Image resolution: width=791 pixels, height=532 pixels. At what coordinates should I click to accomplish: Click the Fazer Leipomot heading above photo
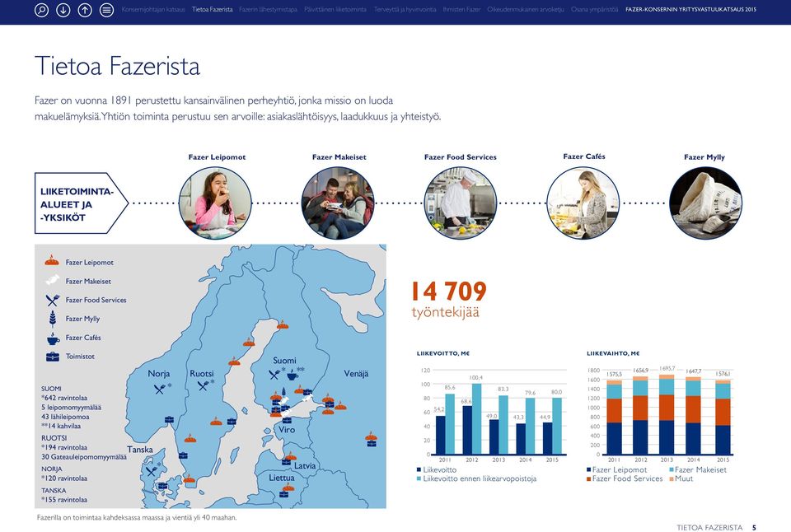pyautogui.click(x=217, y=156)
